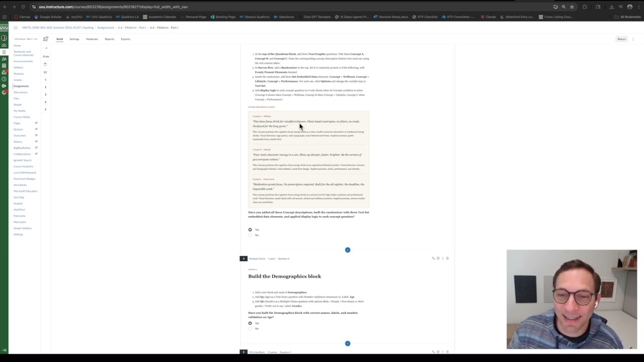The height and width of the screenshot is (362, 644).
Task: Open All Bookmarks folder
Action: coord(628,17)
